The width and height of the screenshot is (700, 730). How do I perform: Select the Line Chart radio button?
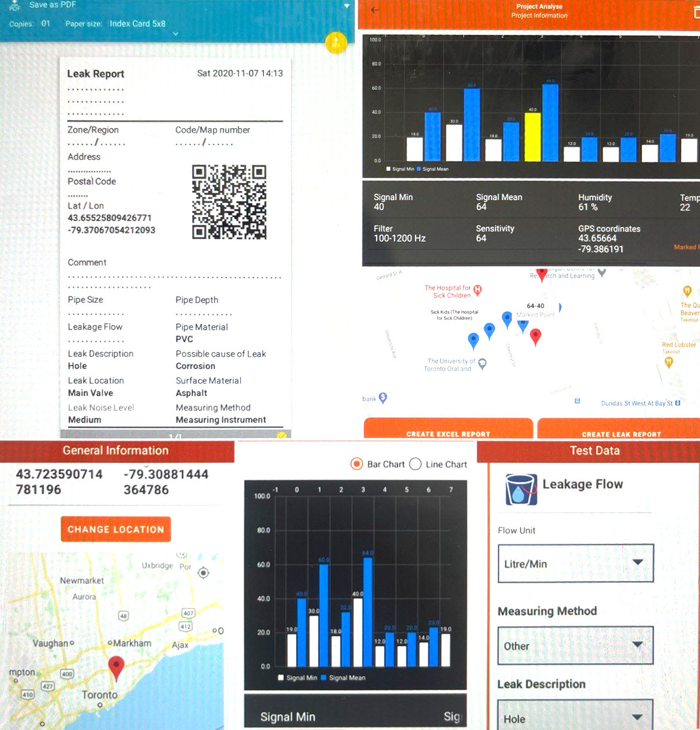(415, 464)
